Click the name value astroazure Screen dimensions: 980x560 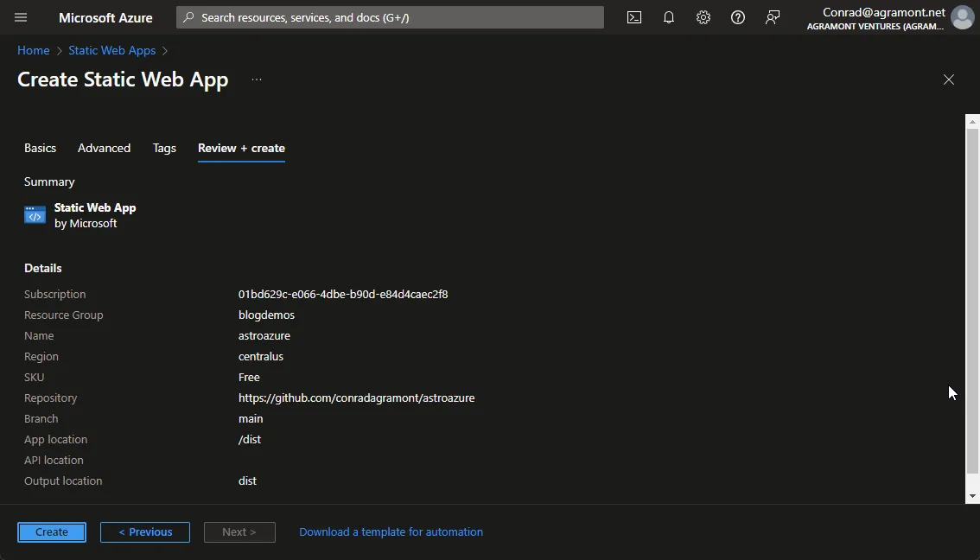point(264,335)
